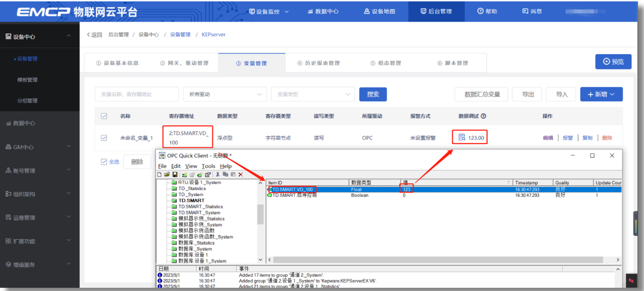Open 设备地图 in top navigation
This screenshot has height=291, width=644.
tap(380, 12)
